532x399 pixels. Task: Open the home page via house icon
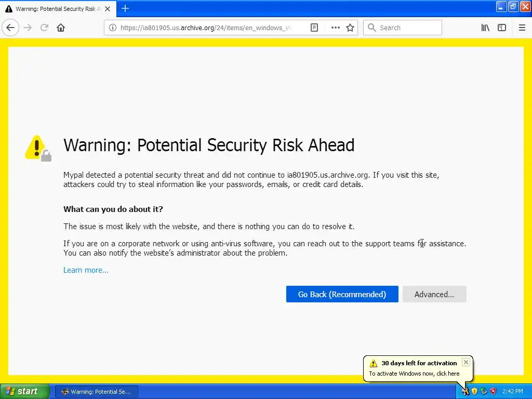pos(61,28)
